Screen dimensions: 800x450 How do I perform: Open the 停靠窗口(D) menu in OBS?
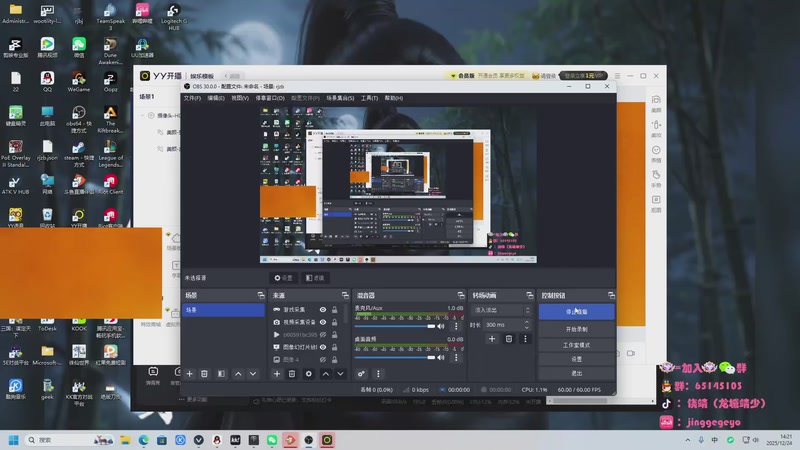coord(270,98)
